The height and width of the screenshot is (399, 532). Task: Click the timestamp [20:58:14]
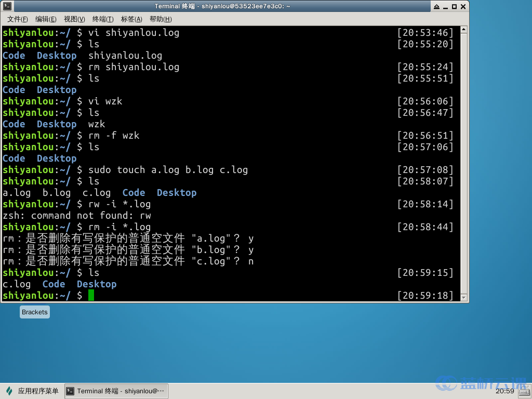pyautogui.click(x=425, y=204)
